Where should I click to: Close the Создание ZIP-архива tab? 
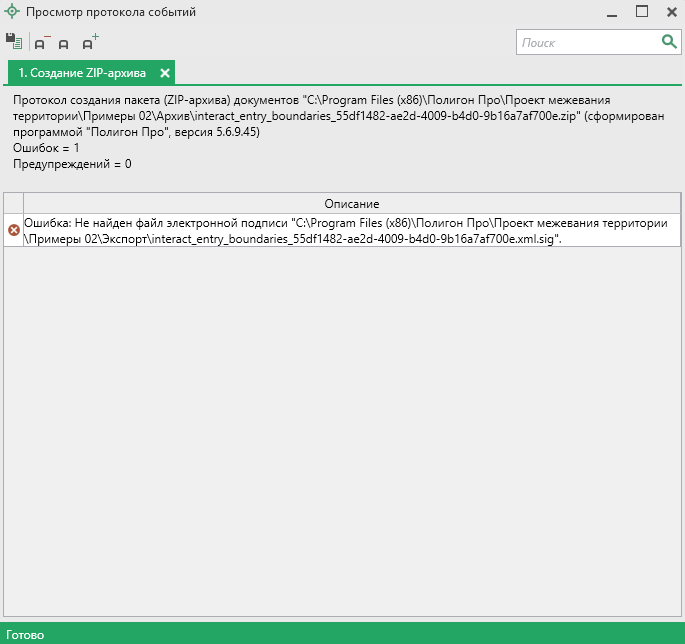[165, 73]
